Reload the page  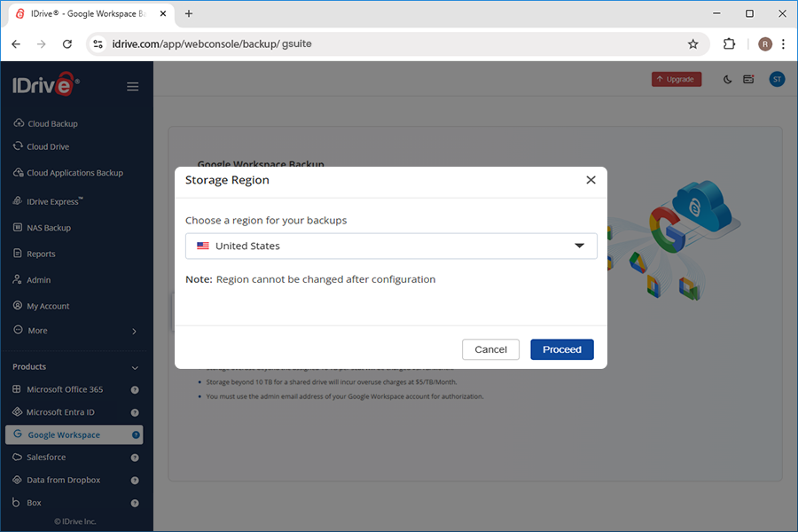tap(67, 43)
